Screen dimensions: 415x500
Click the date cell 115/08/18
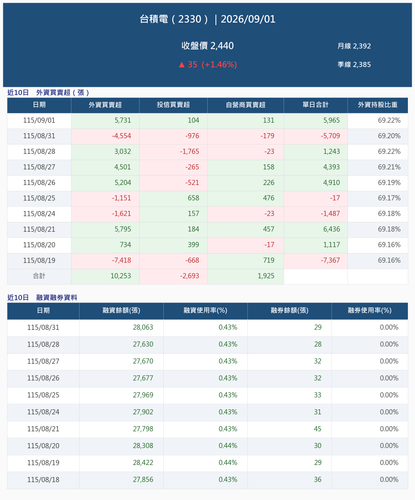pos(43,480)
